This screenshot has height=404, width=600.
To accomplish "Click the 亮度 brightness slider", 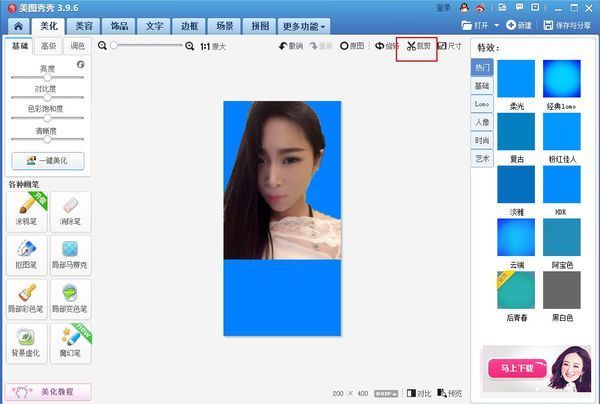I will coord(48,77).
